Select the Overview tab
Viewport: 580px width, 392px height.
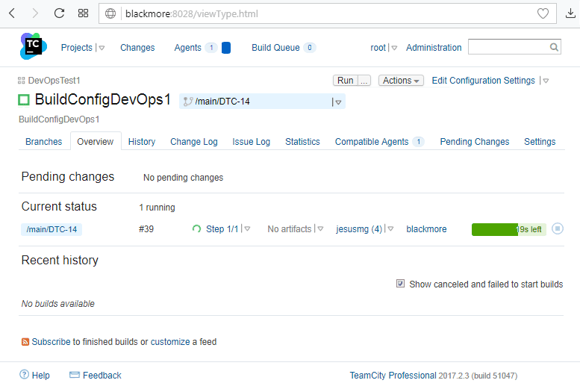(x=96, y=142)
